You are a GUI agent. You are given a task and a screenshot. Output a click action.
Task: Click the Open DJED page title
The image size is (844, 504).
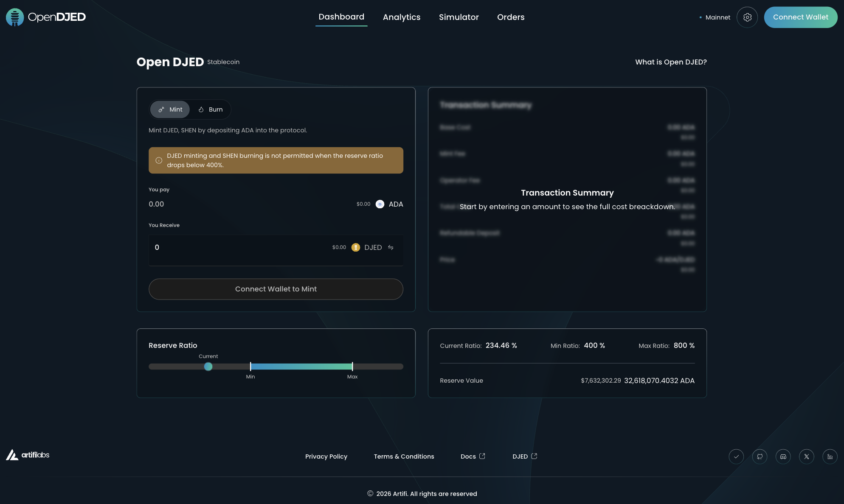(170, 62)
